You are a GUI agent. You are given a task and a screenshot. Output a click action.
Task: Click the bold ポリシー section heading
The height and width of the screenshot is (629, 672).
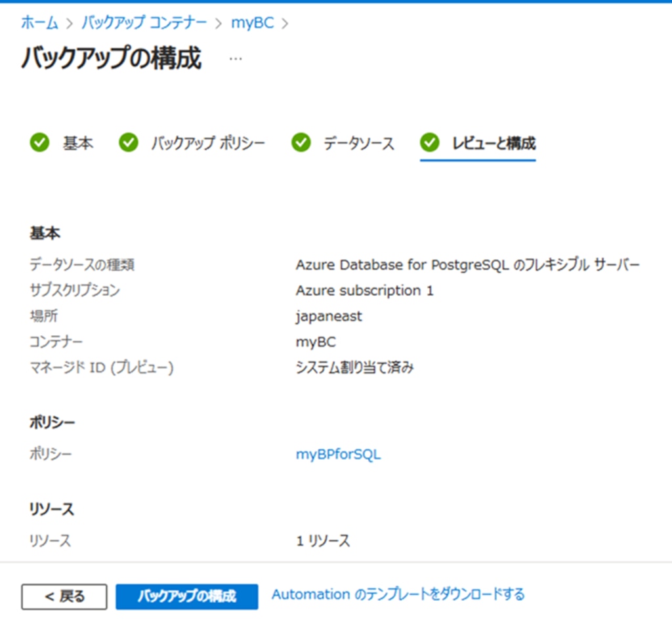[x=52, y=422]
